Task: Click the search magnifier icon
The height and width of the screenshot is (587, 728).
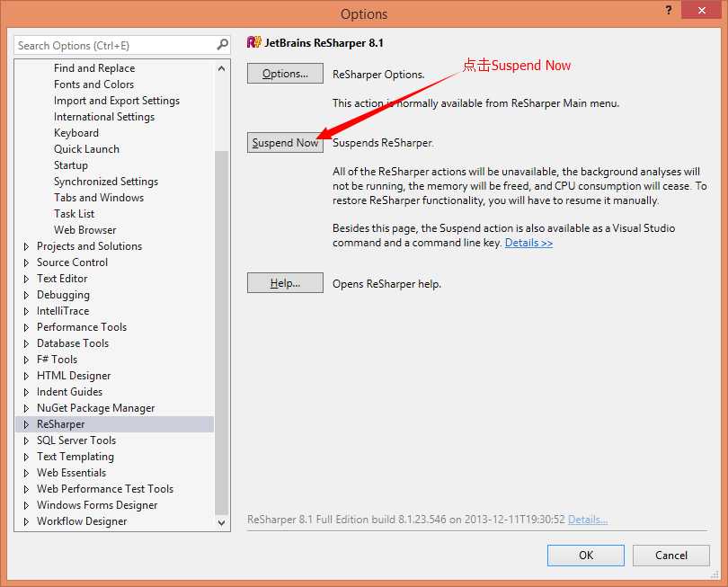Action: [222, 45]
